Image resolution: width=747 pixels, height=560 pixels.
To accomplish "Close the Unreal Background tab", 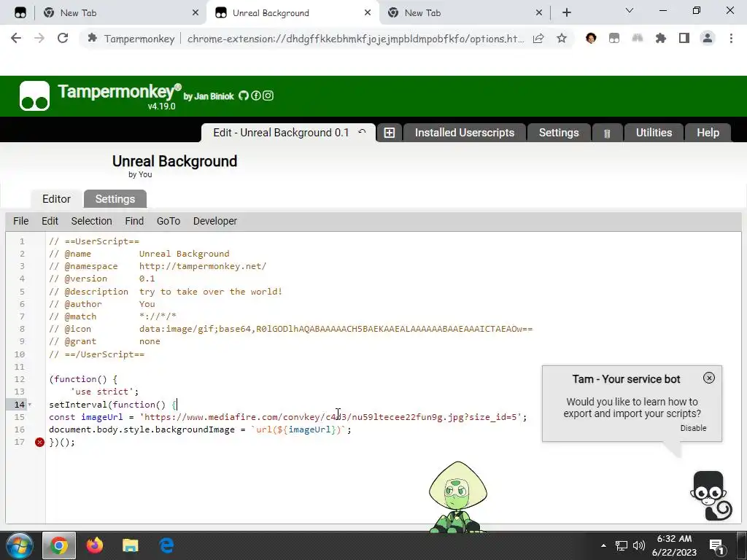I will 368,13.
